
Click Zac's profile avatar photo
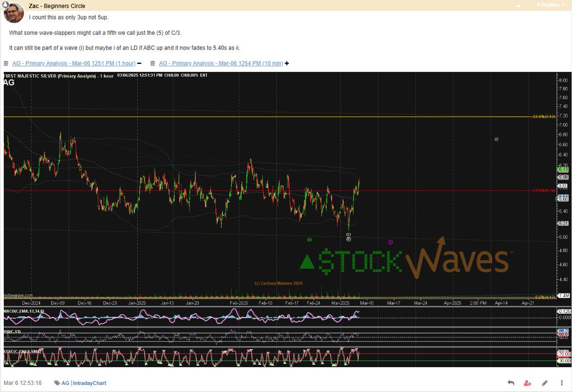coord(14,13)
